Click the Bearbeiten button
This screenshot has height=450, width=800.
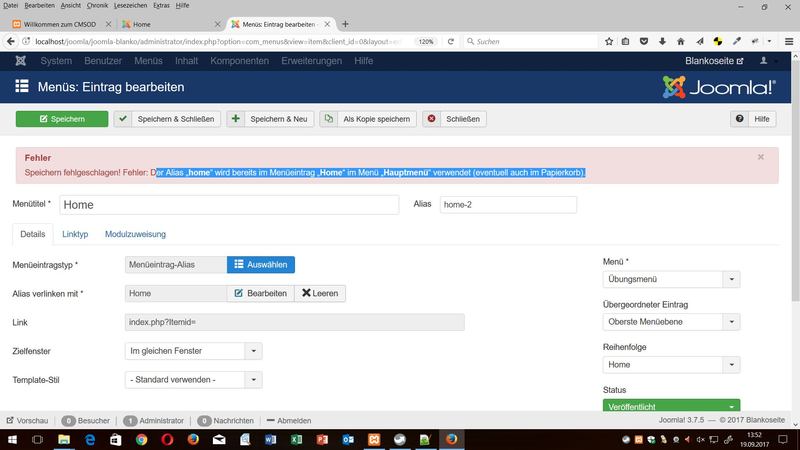(x=261, y=293)
